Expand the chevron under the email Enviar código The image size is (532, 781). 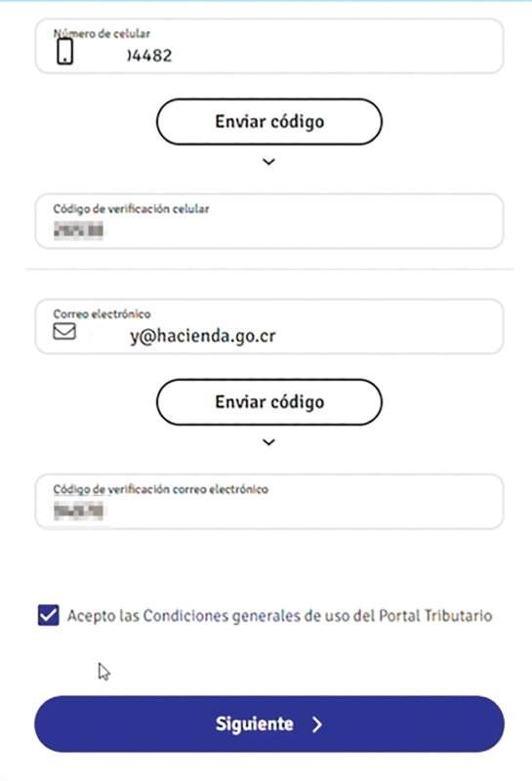click(269, 442)
